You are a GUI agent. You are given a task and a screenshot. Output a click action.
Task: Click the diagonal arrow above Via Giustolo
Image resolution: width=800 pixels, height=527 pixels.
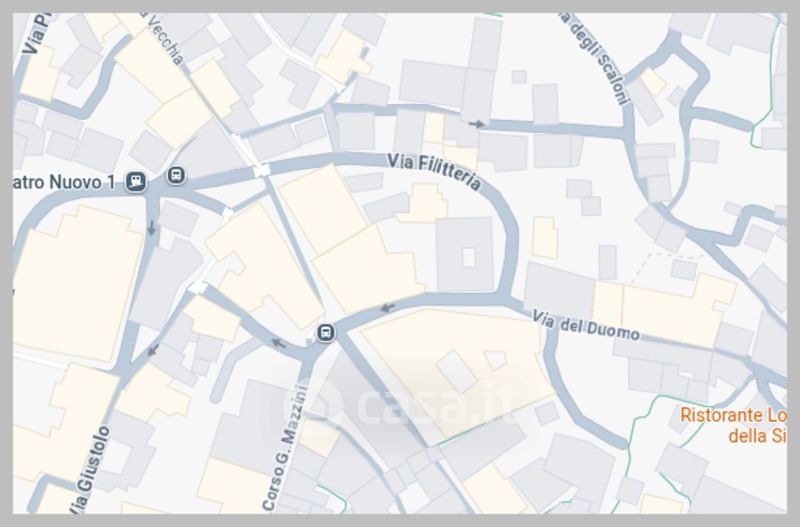[x=153, y=350]
